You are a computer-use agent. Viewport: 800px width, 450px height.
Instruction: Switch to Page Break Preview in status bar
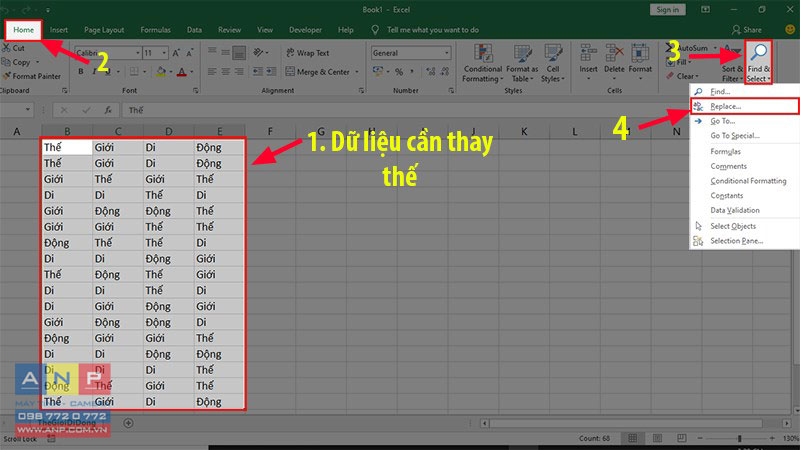click(682, 438)
